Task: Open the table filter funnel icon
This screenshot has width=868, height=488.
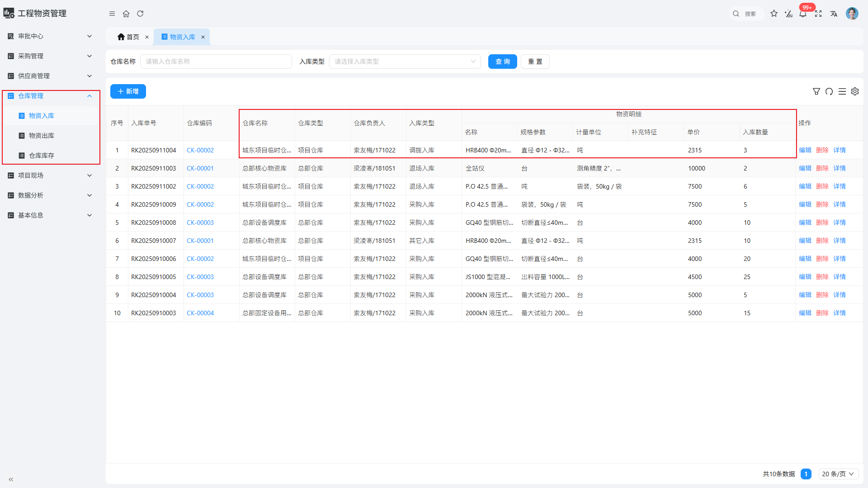Action: point(816,91)
